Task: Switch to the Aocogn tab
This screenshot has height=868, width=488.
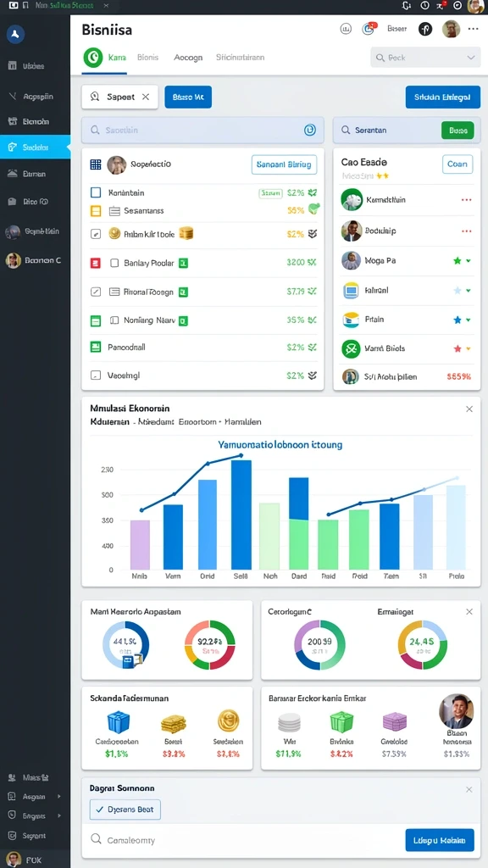Action: (188, 57)
